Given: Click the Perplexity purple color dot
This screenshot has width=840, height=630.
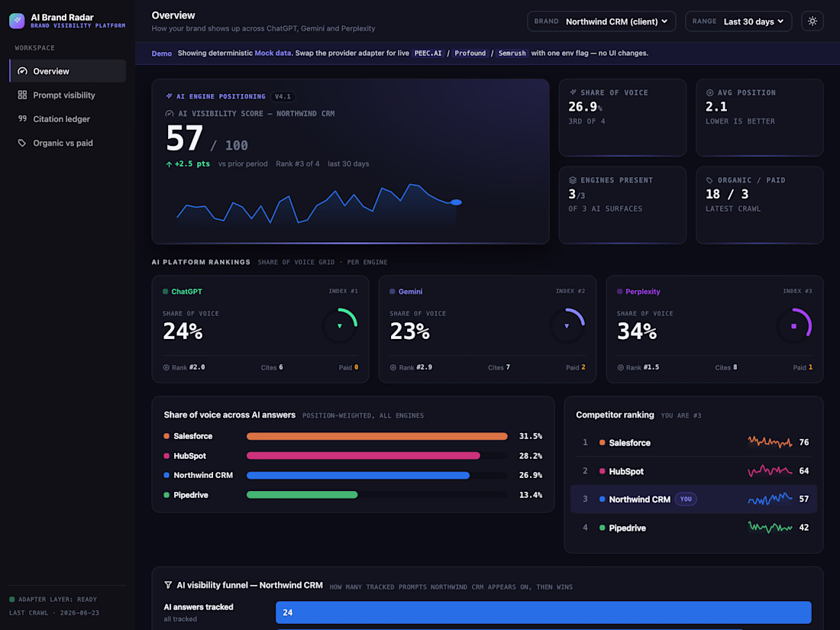Looking at the screenshot, I should tap(620, 292).
